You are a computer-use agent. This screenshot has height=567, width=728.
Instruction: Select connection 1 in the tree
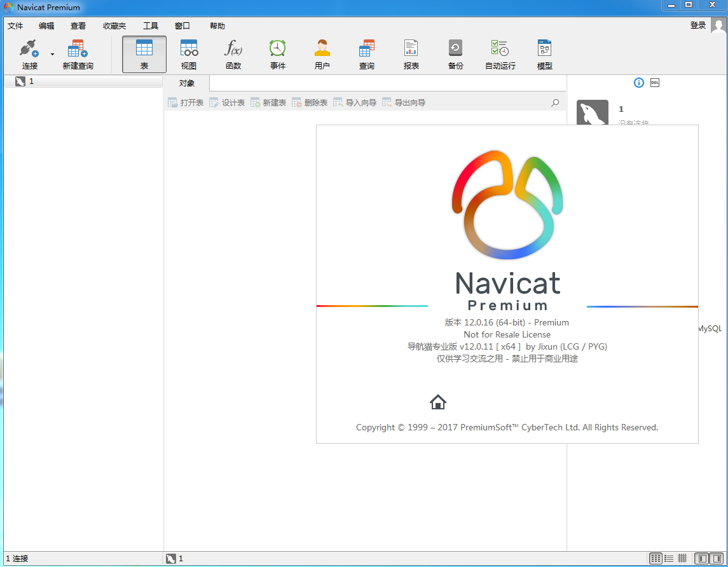(83, 81)
